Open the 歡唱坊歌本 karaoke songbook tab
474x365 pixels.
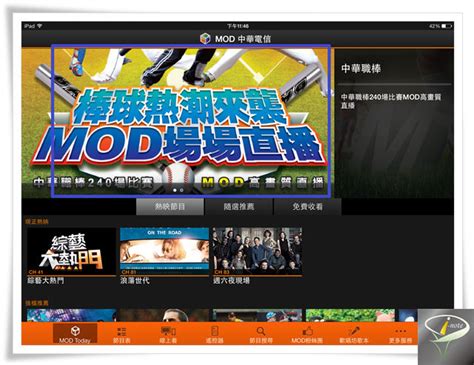point(354,335)
